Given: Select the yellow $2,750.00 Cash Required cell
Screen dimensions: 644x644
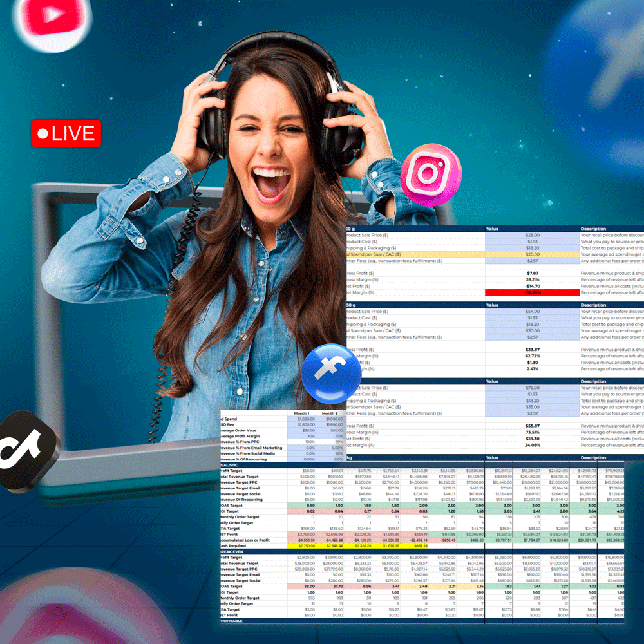Looking at the screenshot, I should (x=301, y=546).
